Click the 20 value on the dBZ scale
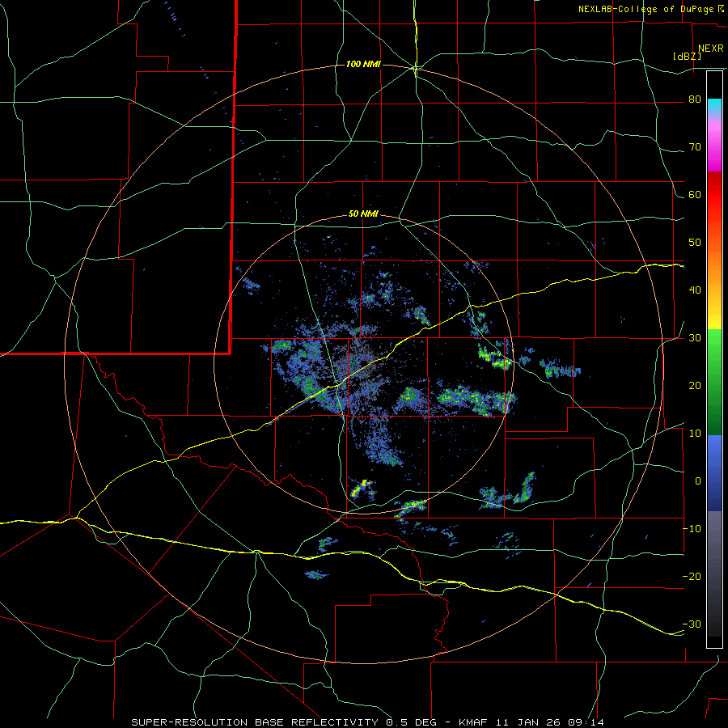 [x=695, y=386]
